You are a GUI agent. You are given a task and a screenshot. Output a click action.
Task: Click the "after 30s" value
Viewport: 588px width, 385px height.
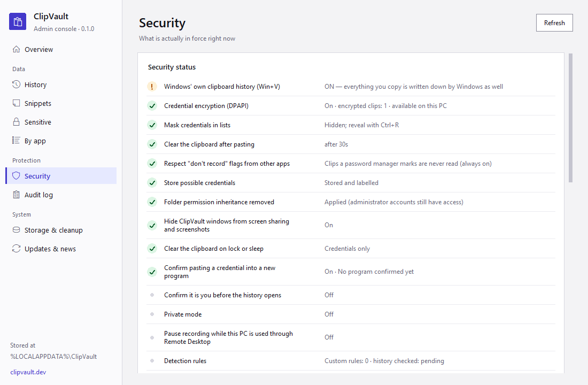point(336,144)
